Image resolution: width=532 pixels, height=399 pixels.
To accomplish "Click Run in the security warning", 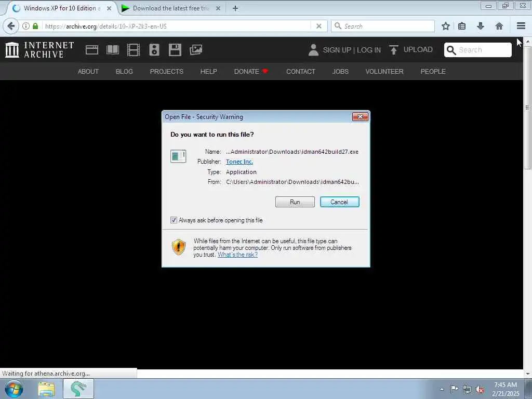I will (295, 202).
